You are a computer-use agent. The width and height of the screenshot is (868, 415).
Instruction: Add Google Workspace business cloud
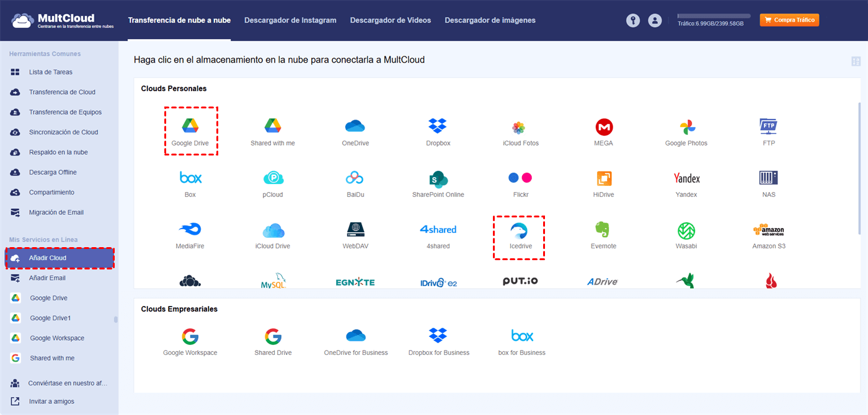point(190,336)
